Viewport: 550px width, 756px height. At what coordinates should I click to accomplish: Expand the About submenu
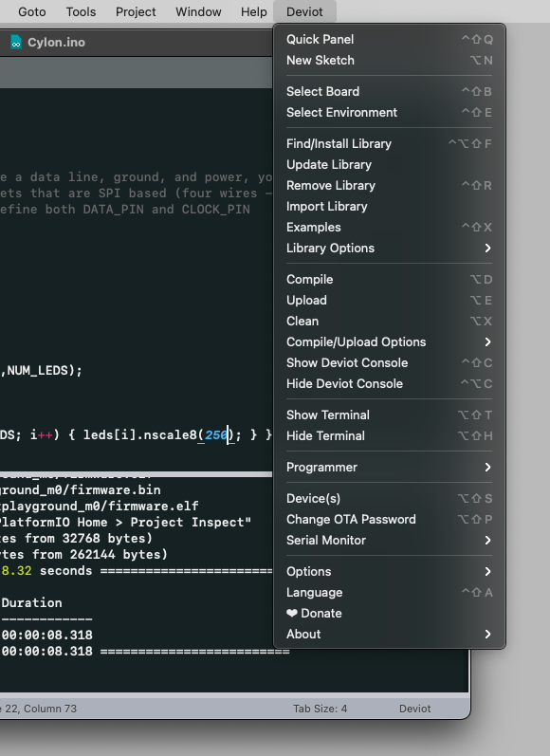coord(389,635)
